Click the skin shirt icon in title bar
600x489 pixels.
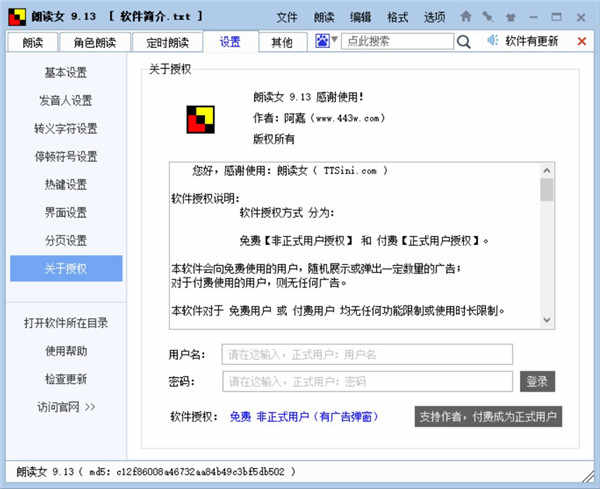[x=510, y=17]
